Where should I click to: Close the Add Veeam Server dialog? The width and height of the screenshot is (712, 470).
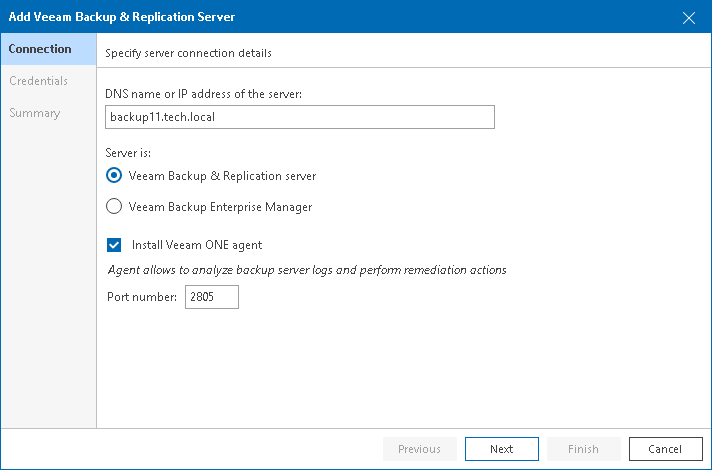pos(688,17)
